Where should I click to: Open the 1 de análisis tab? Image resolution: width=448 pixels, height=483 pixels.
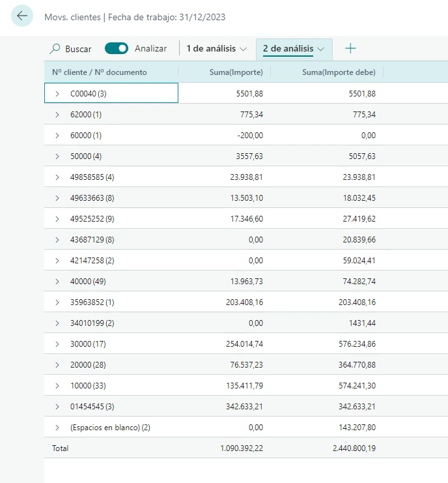pos(211,49)
